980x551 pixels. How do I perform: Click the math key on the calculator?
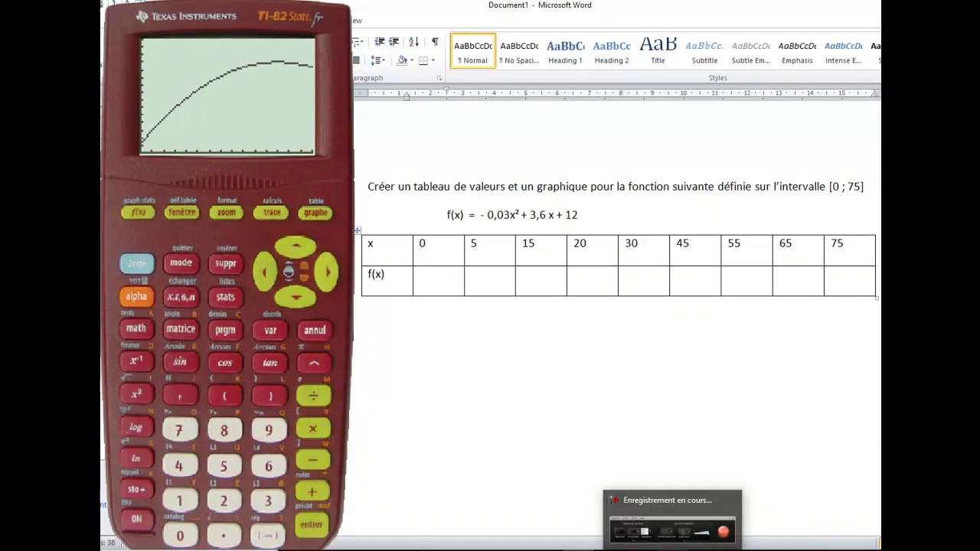tap(136, 329)
